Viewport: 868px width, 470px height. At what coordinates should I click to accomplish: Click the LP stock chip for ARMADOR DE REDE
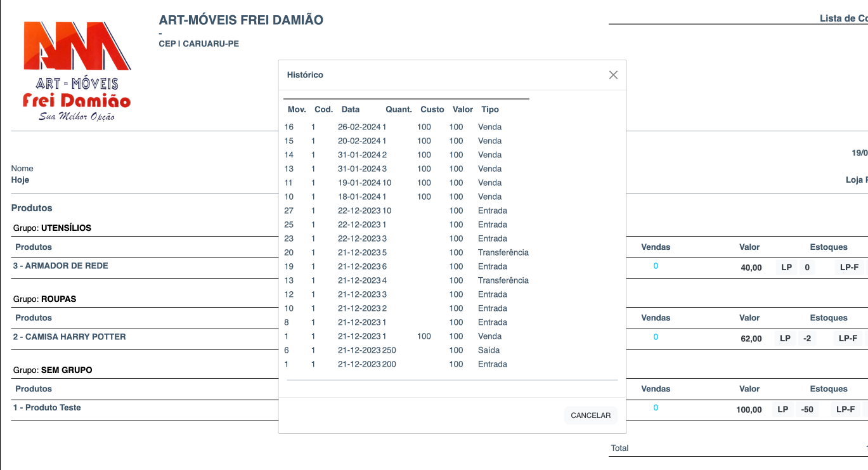click(x=786, y=268)
